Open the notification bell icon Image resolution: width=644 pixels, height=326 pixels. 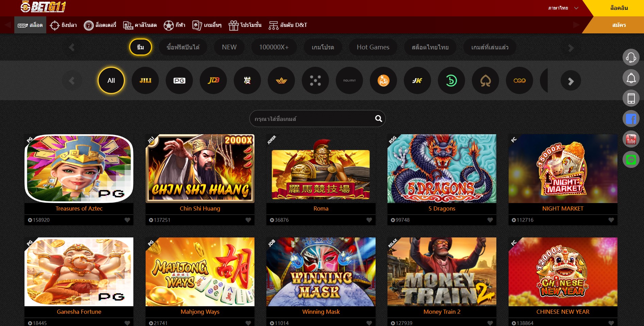point(631,78)
